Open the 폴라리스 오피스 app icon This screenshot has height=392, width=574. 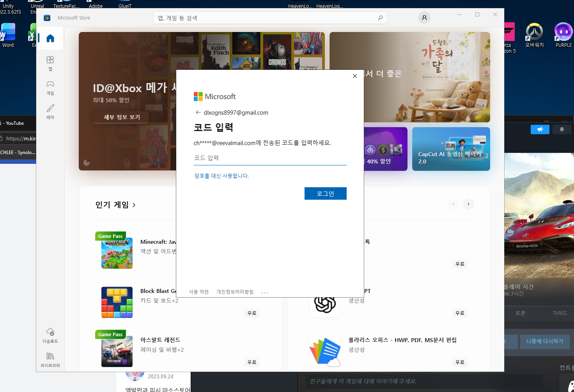tap(325, 351)
